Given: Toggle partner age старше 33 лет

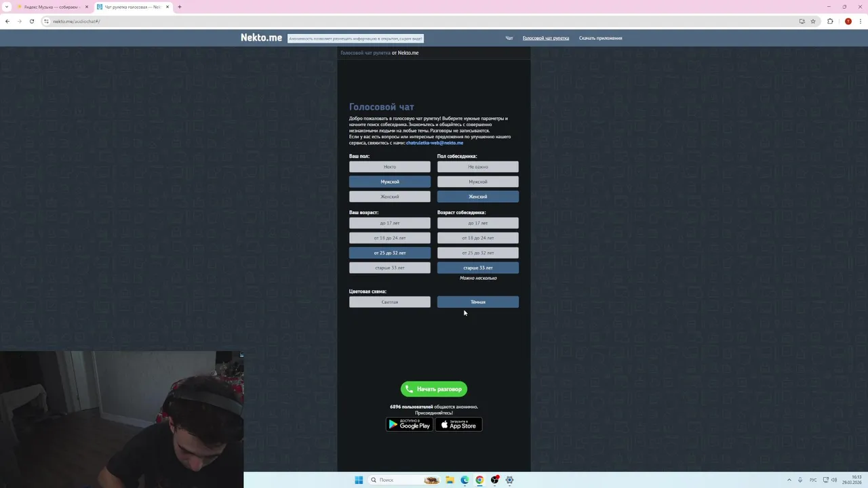Looking at the screenshot, I should point(478,268).
